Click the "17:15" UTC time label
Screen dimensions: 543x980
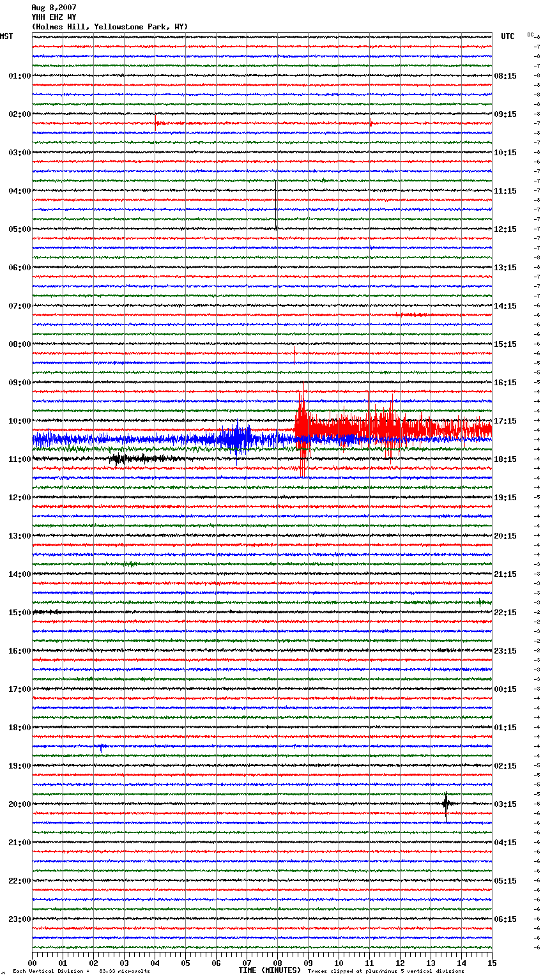505,421
